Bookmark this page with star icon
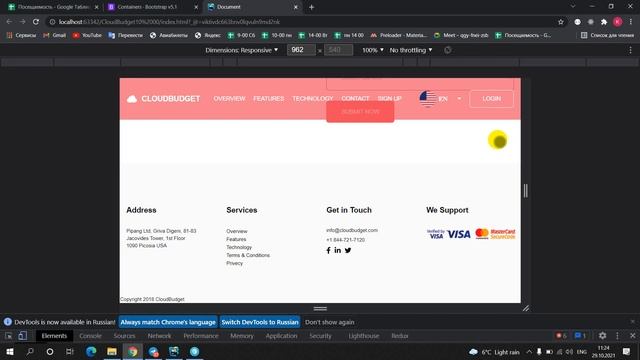640x360 pixels. pos(561,22)
